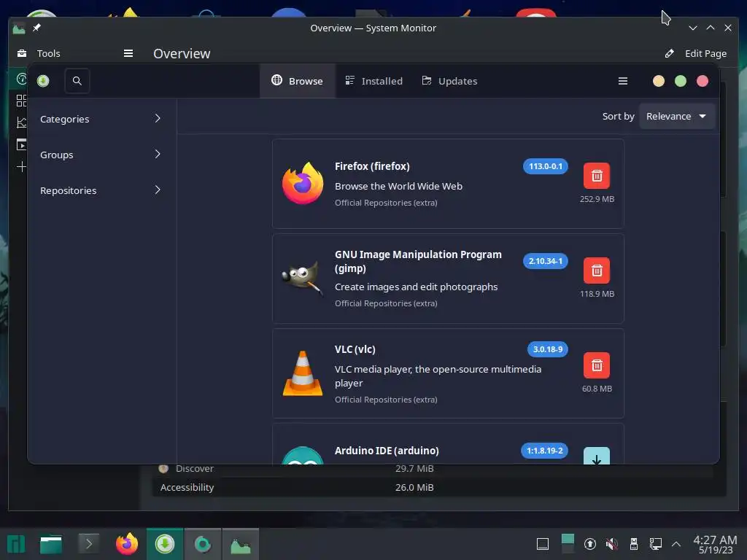Remove Firefox with its trash button
The height and width of the screenshot is (560, 747).
597,176
